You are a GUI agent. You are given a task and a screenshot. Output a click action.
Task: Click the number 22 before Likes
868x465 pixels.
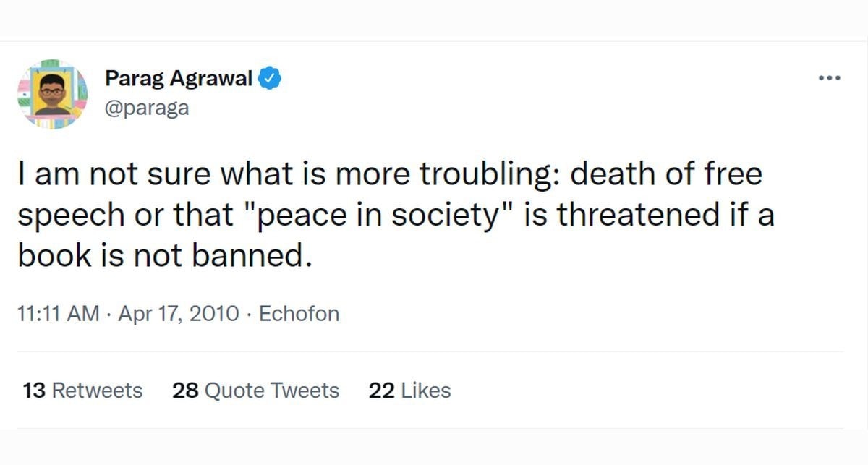380,391
